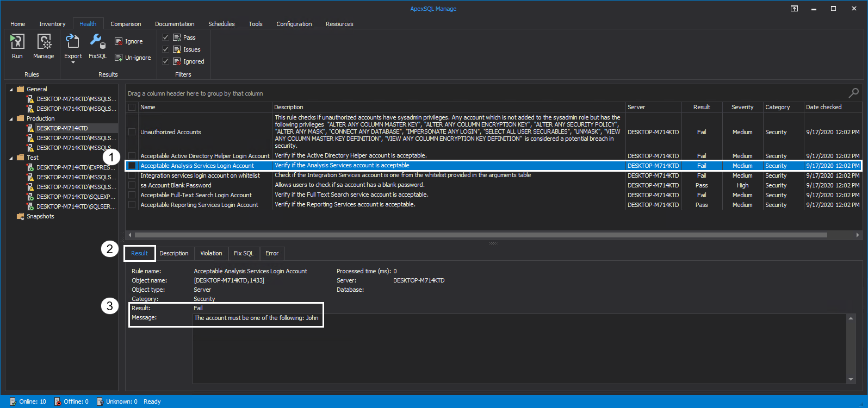Sort by the Name column header
The height and width of the screenshot is (408, 868).
205,108
